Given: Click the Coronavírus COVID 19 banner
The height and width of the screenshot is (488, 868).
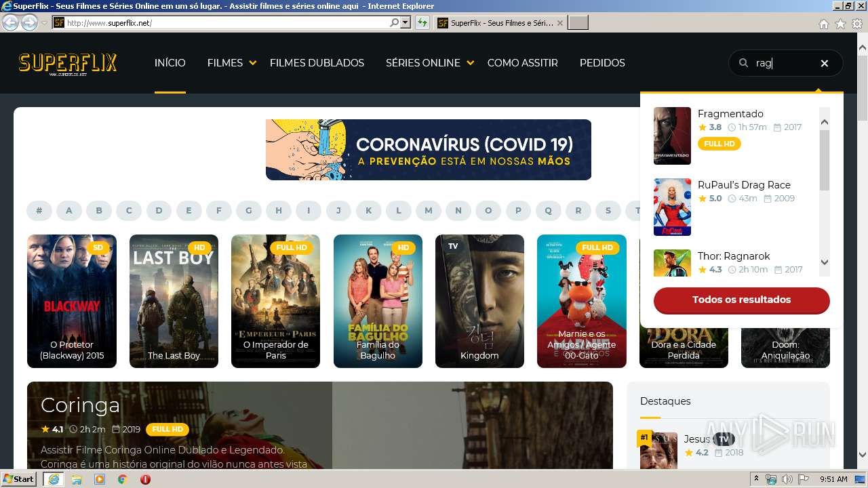Looking at the screenshot, I should (428, 150).
